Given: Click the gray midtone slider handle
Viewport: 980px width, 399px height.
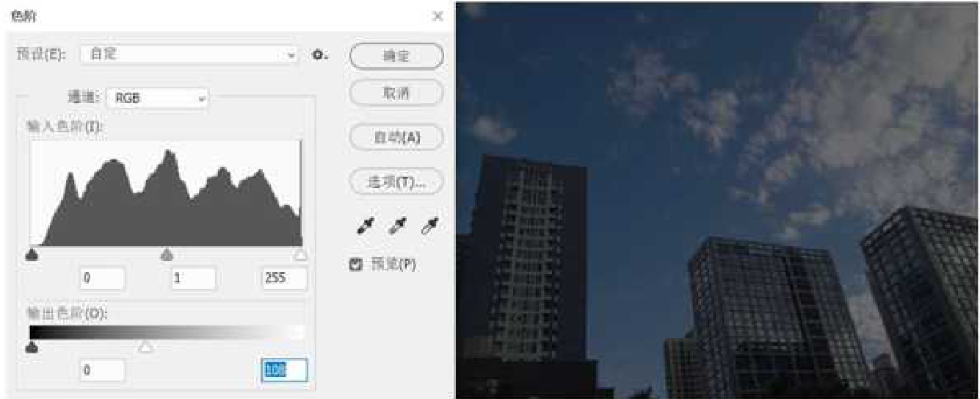Looking at the screenshot, I should click(x=167, y=255).
